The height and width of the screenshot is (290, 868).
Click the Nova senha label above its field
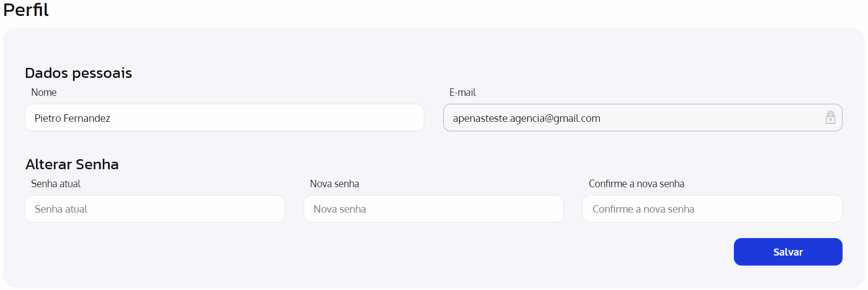coord(334,184)
